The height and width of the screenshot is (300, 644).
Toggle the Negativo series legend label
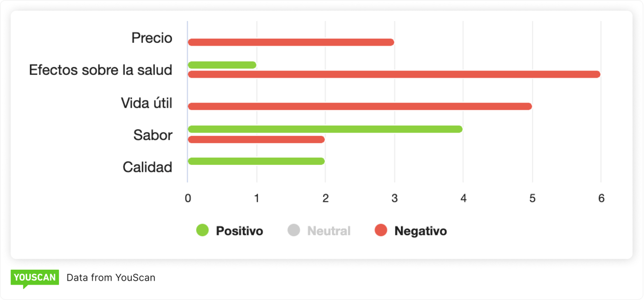pos(420,231)
